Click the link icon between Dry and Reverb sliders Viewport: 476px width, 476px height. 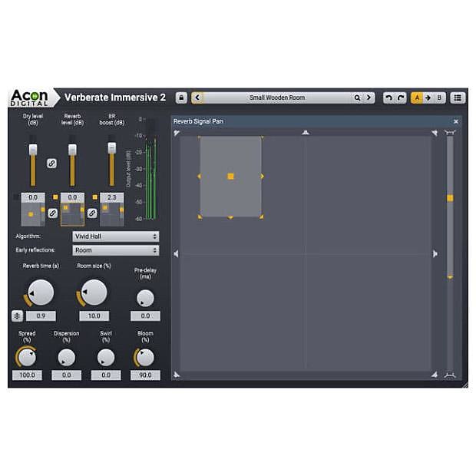(x=51, y=164)
